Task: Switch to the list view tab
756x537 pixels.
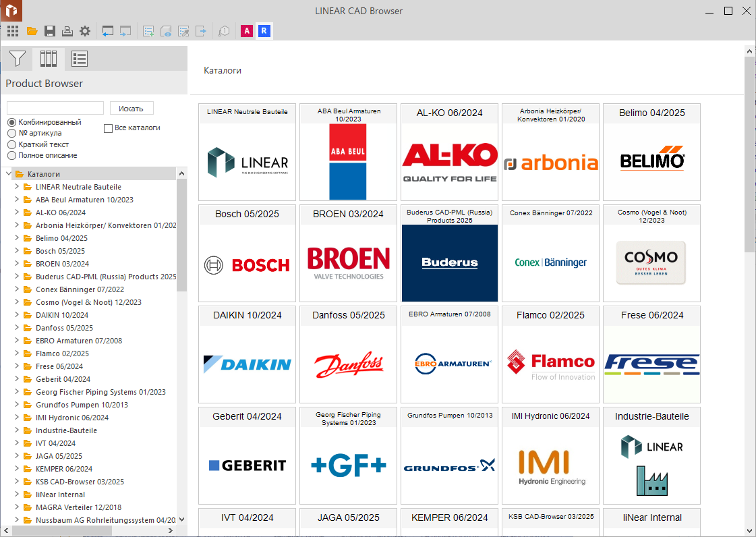Action: coord(79,59)
